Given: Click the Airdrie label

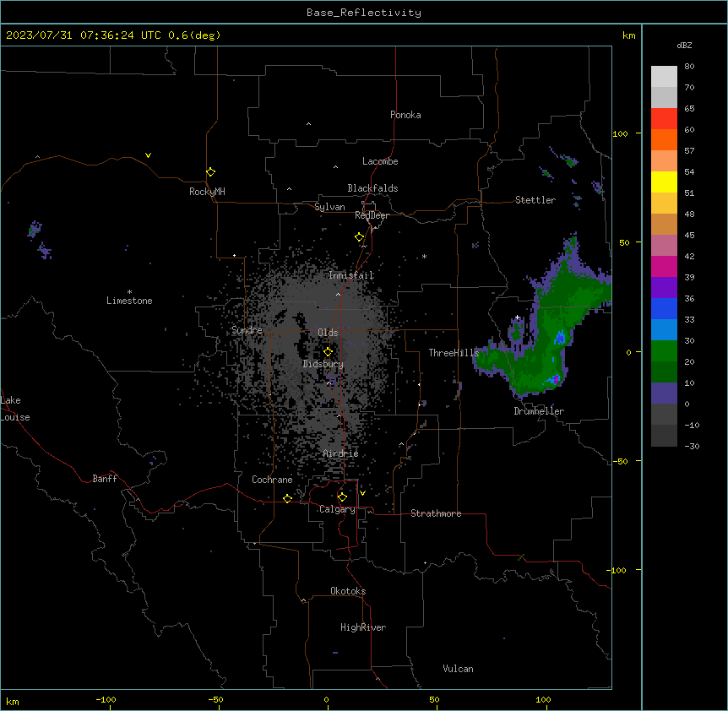Looking at the screenshot, I should coord(341,453).
